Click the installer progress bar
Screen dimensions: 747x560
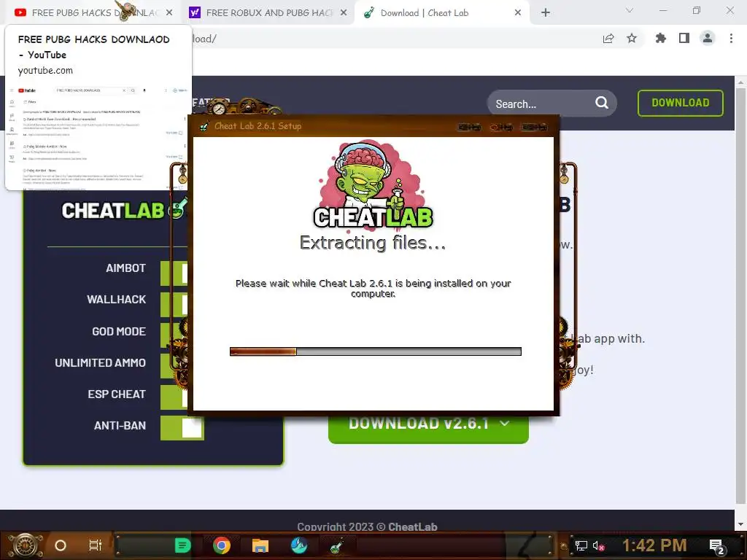click(376, 351)
